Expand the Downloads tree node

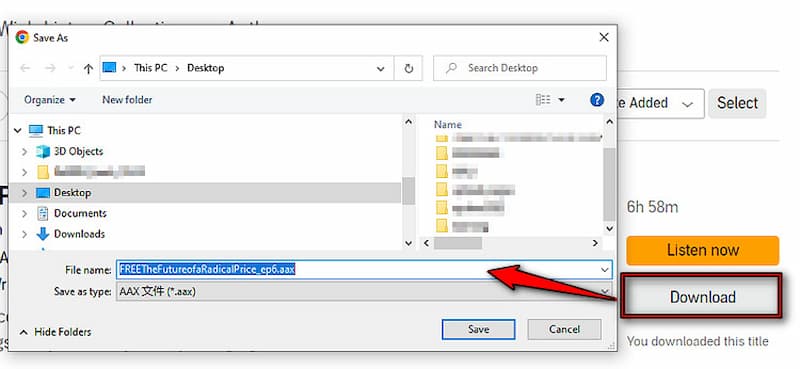coord(24,234)
